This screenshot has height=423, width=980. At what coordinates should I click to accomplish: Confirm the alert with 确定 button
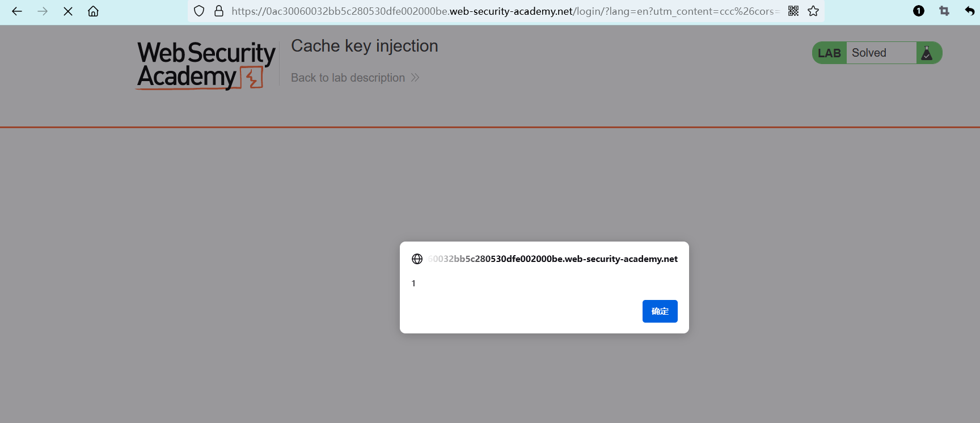point(660,311)
